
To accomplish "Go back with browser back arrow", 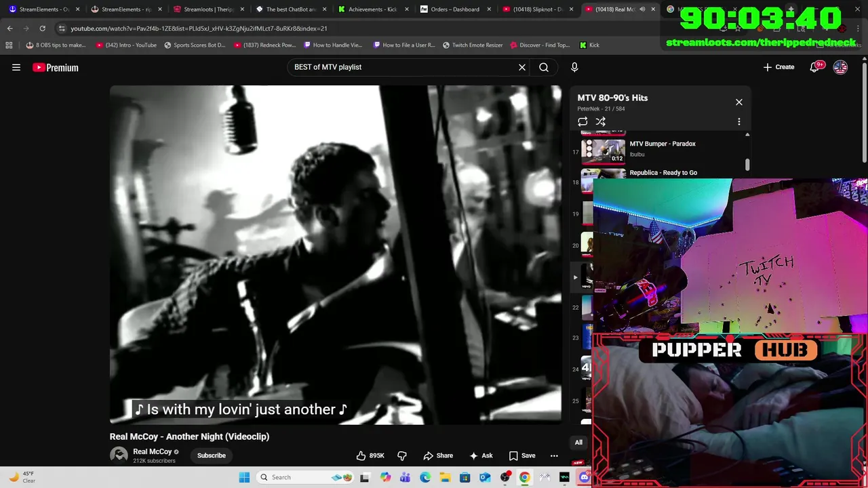I will 10,28.
